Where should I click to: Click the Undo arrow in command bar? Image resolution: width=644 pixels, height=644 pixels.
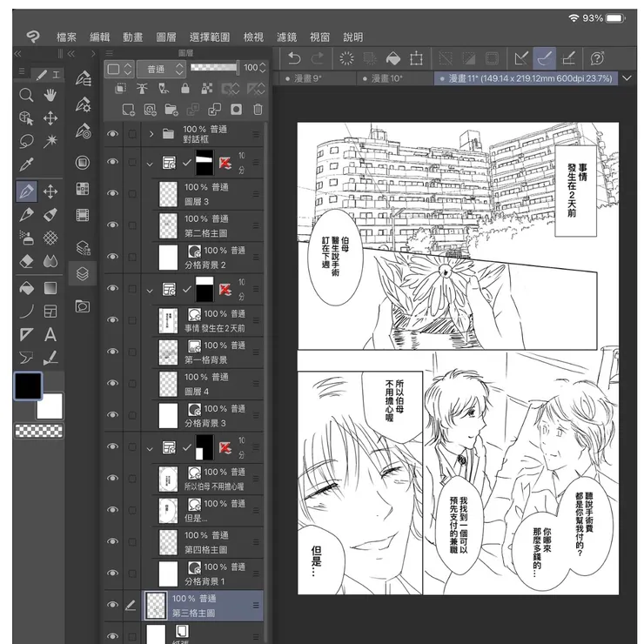294,58
